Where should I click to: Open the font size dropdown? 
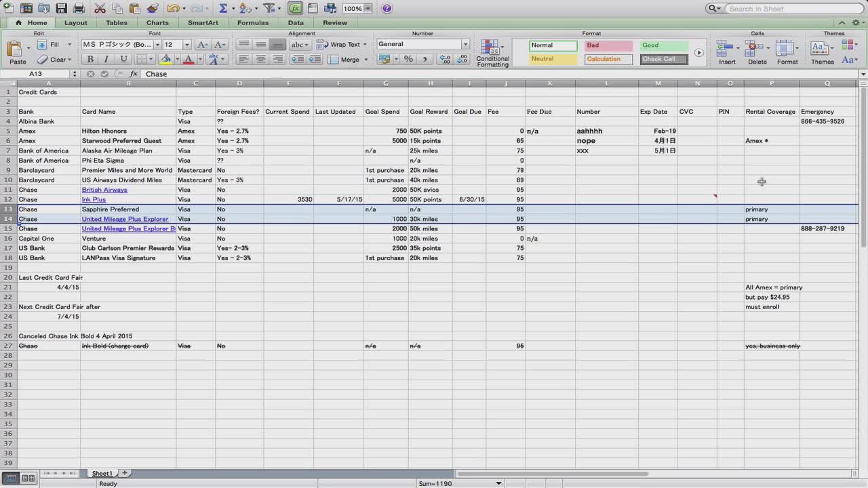(x=187, y=44)
